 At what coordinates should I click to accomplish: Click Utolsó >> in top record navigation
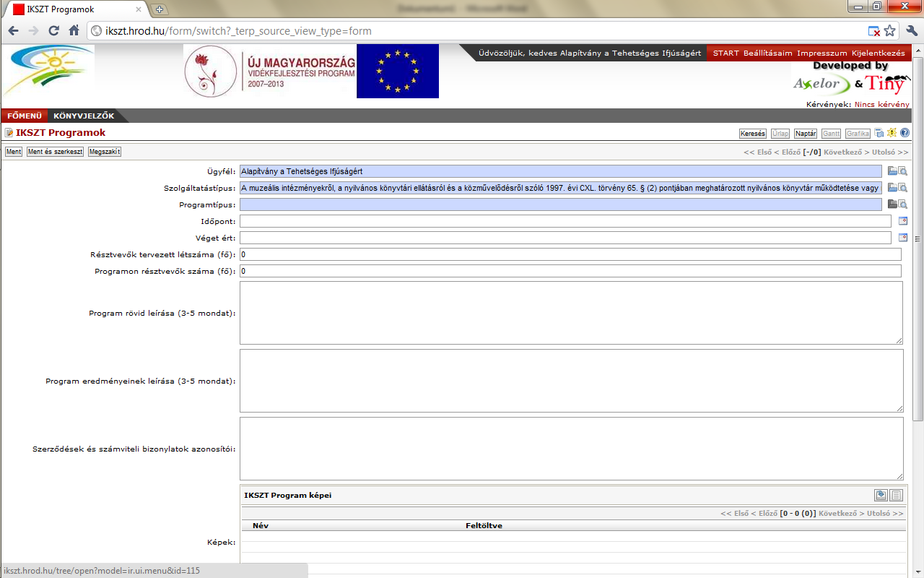point(890,152)
